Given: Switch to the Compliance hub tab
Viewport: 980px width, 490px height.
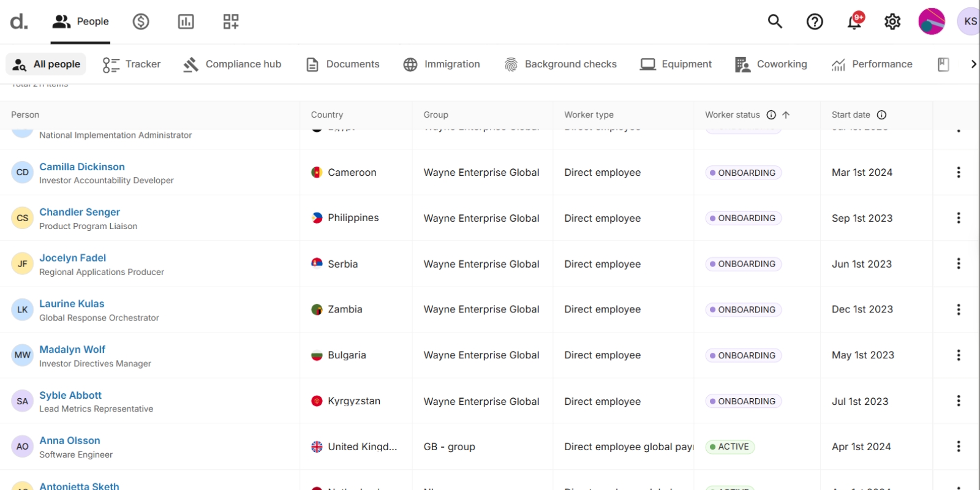Looking at the screenshot, I should click(x=232, y=64).
